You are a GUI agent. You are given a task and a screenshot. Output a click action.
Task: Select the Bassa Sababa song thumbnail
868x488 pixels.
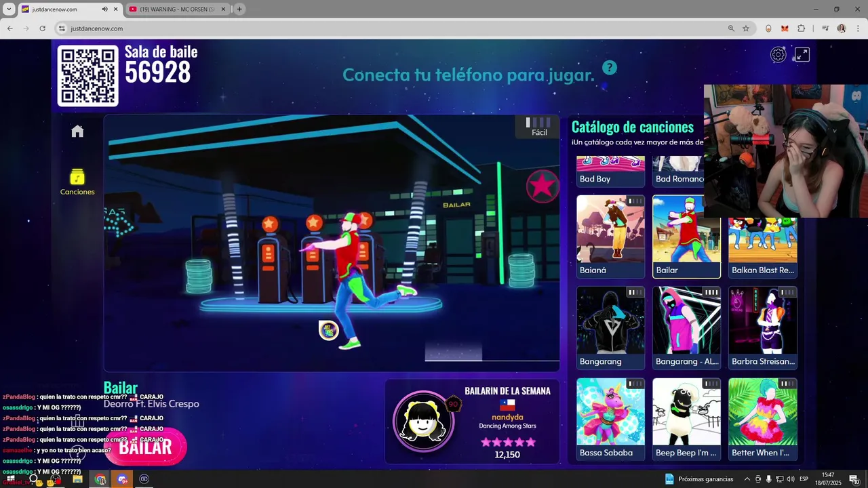(x=610, y=412)
